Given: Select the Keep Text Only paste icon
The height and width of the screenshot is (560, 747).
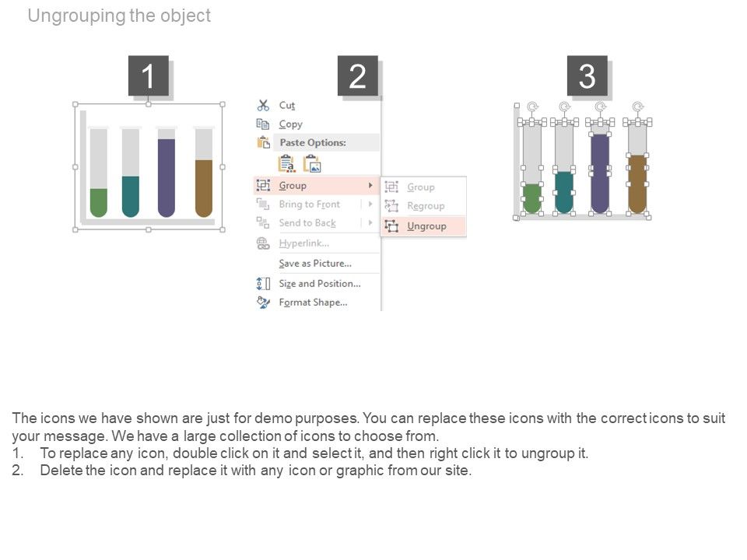Looking at the screenshot, I should 286,164.
